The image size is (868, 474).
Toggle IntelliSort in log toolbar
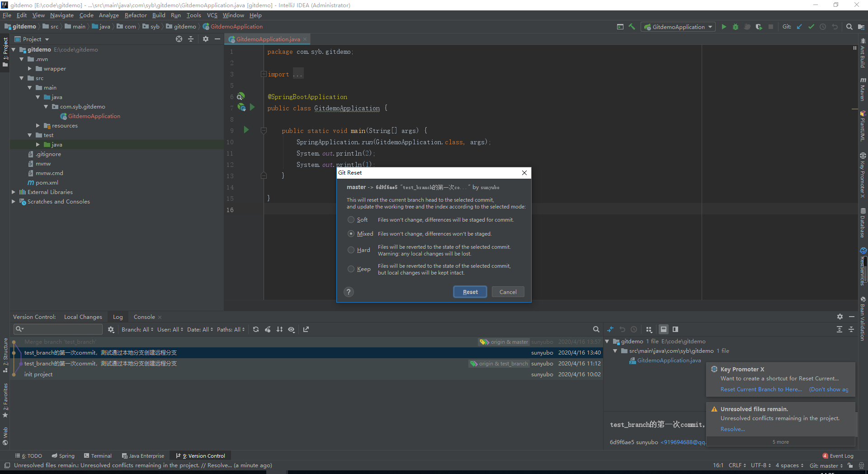[279, 330]
